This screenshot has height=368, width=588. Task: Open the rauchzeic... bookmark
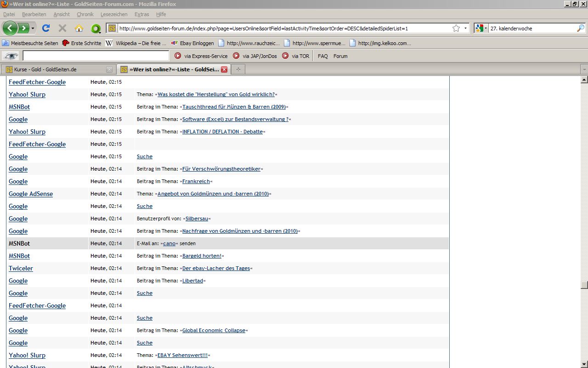click(x=249, y=43)
